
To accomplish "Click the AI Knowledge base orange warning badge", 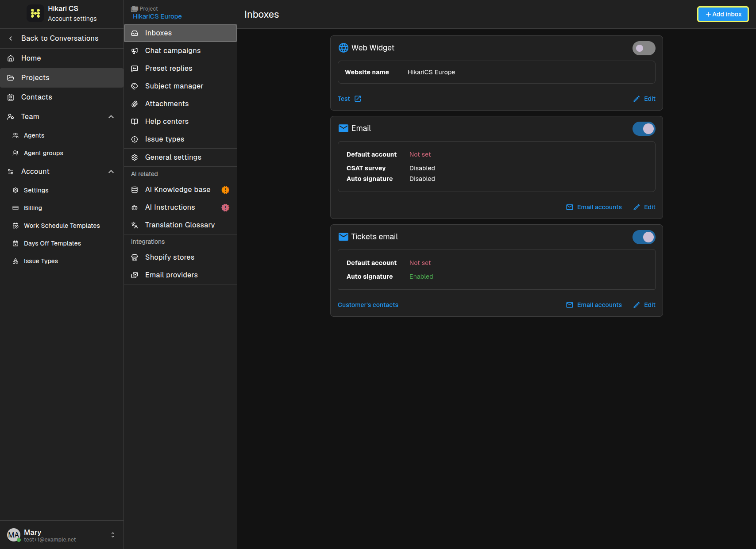I will click(x=225, y=190).
